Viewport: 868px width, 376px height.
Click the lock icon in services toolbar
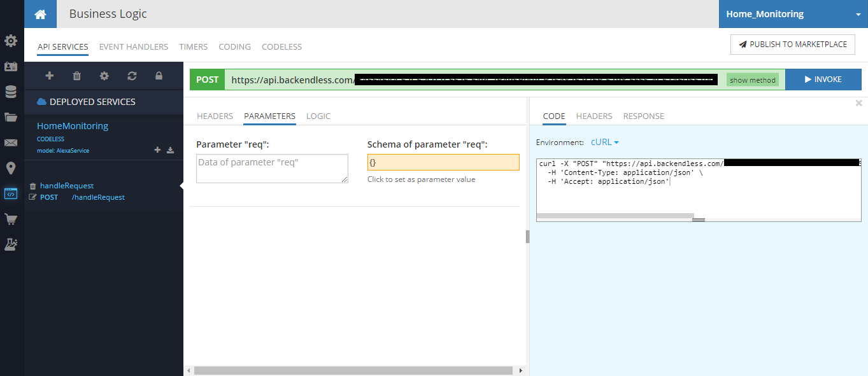[159, 76]
